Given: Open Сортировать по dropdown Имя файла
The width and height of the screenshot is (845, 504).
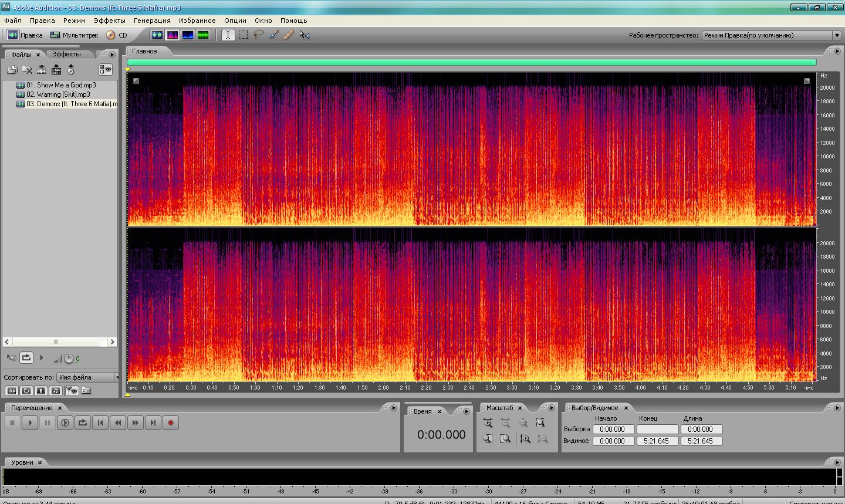Looking at the screenshot, I should [88, 377].
